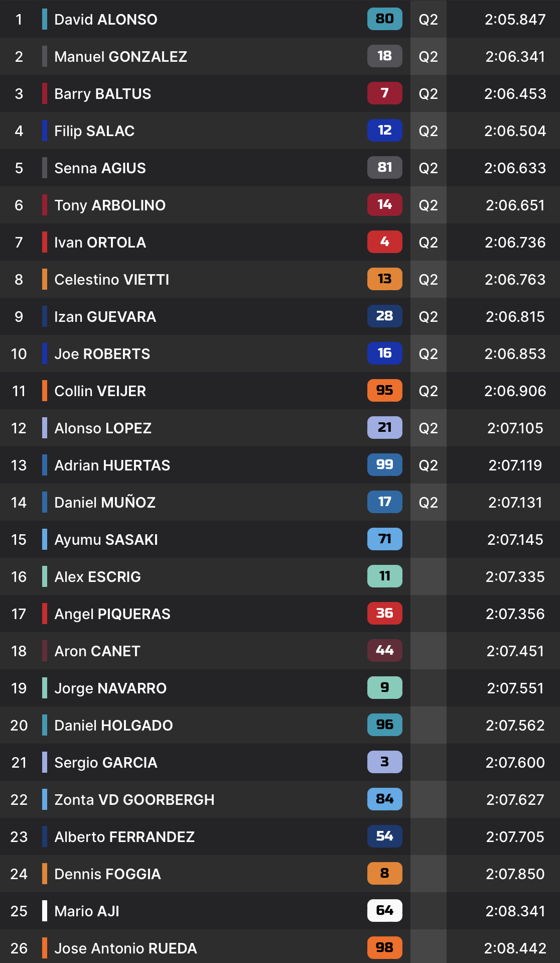Click lap time 2:07.850

[515, 874]
